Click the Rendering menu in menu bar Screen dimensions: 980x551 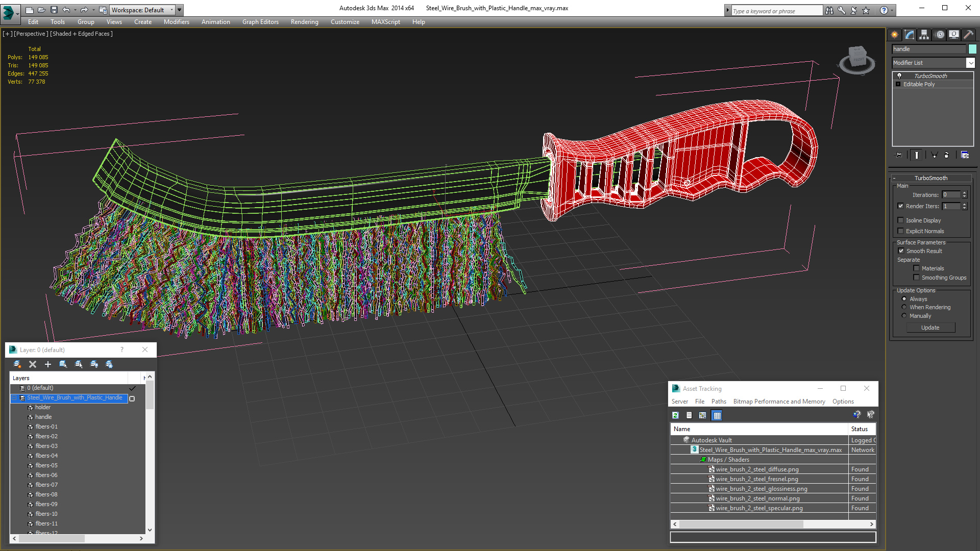(304, 21)
